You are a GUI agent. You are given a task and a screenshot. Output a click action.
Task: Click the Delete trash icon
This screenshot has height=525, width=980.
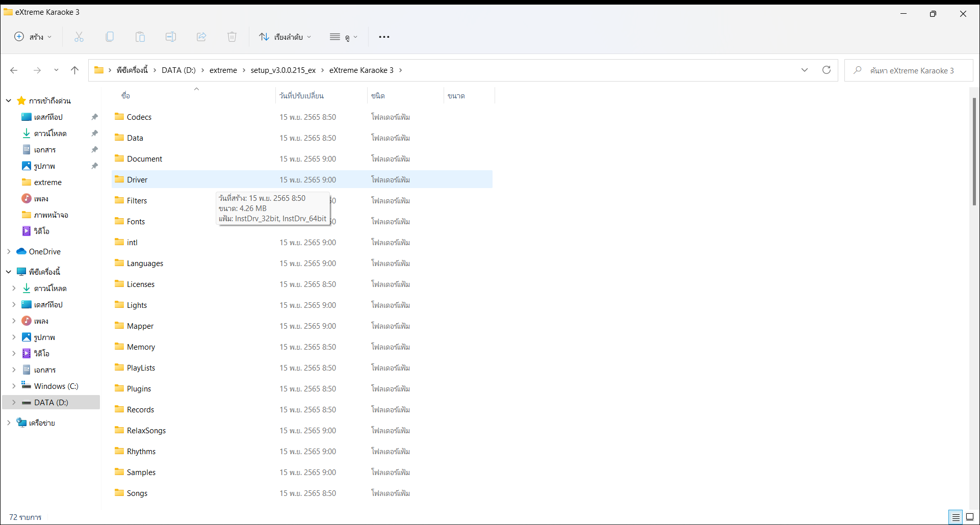(x=232, y=37)
